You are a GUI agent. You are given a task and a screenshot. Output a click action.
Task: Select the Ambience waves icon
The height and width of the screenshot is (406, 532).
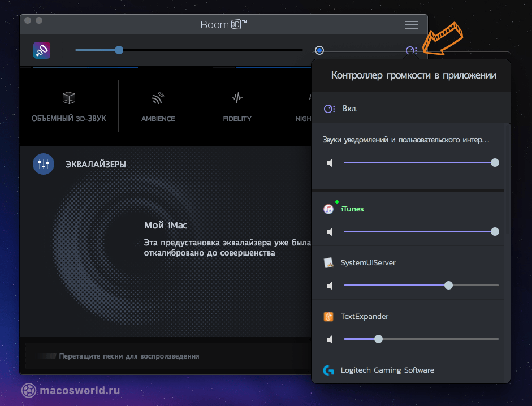point(158,98)
